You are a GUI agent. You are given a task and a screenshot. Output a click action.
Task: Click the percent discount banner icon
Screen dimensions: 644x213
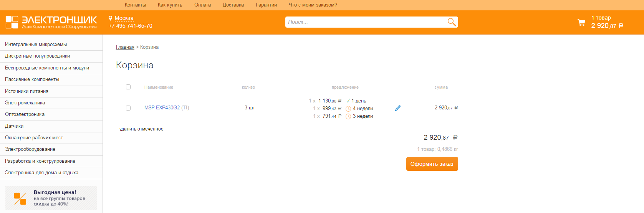tap(20, 198)
